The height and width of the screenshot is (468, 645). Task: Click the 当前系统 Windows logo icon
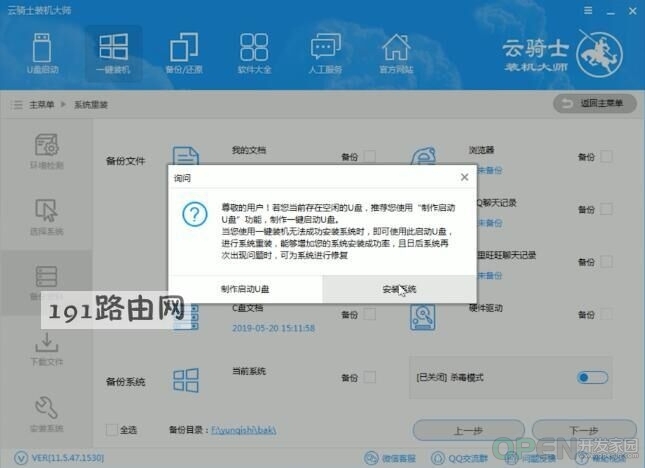pos(186,380)
